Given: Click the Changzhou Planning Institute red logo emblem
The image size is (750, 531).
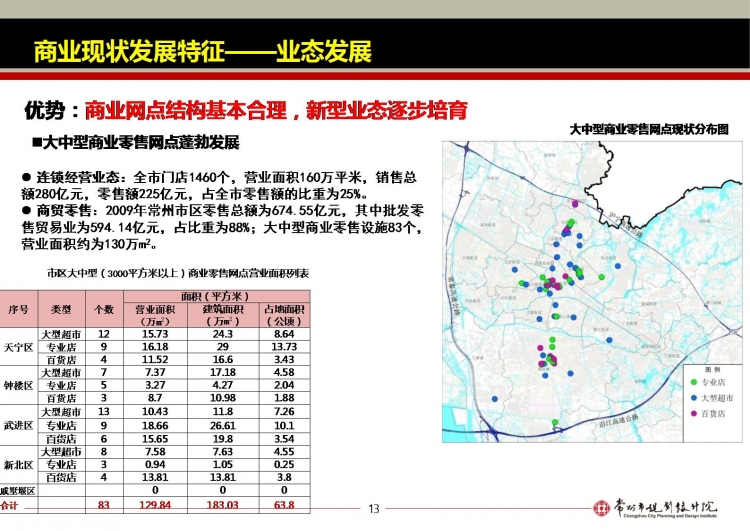Looking at the screenshot, I should pyautogui.click(x=601, y=508).
